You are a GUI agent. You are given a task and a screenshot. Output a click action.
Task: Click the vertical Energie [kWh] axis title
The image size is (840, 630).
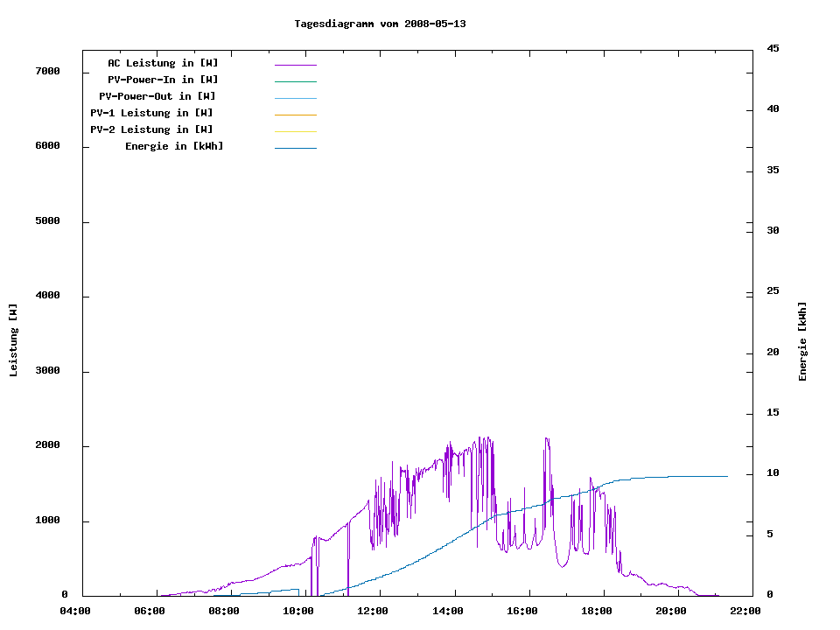[x=802, y=341]
